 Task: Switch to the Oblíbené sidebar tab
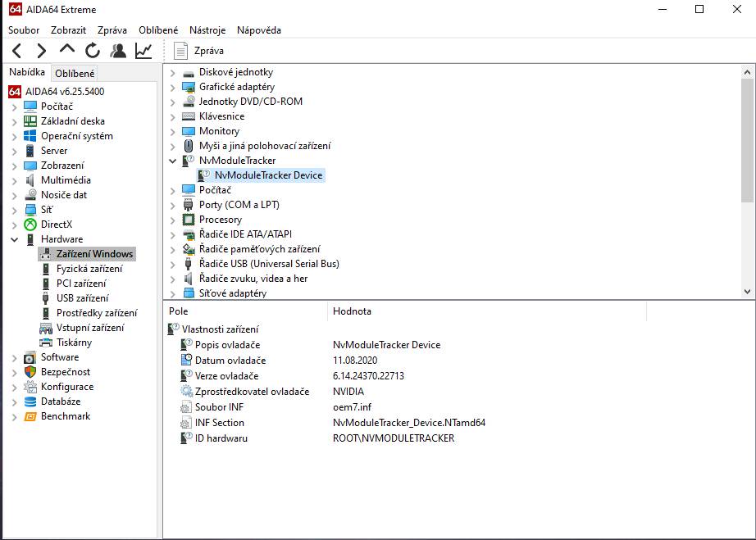75,73
